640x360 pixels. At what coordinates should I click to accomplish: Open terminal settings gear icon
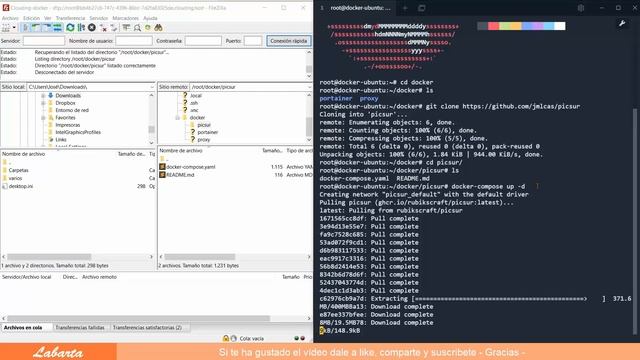(580, 8)
